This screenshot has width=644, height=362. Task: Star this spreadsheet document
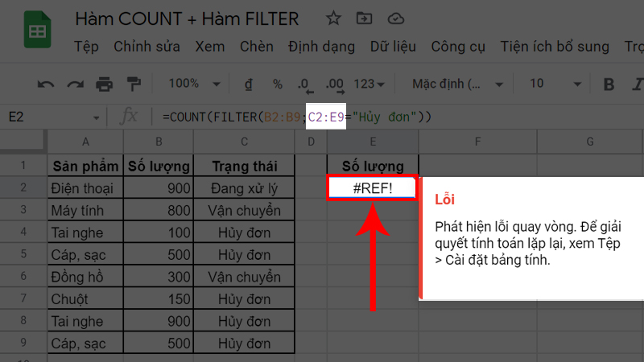click(333, 19)
